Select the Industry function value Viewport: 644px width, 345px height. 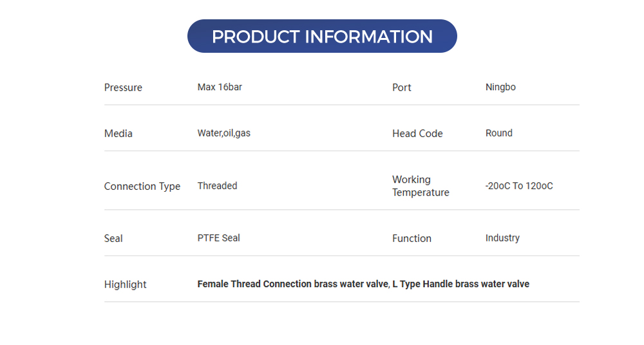pyautogui.click(x=502, y=238)
